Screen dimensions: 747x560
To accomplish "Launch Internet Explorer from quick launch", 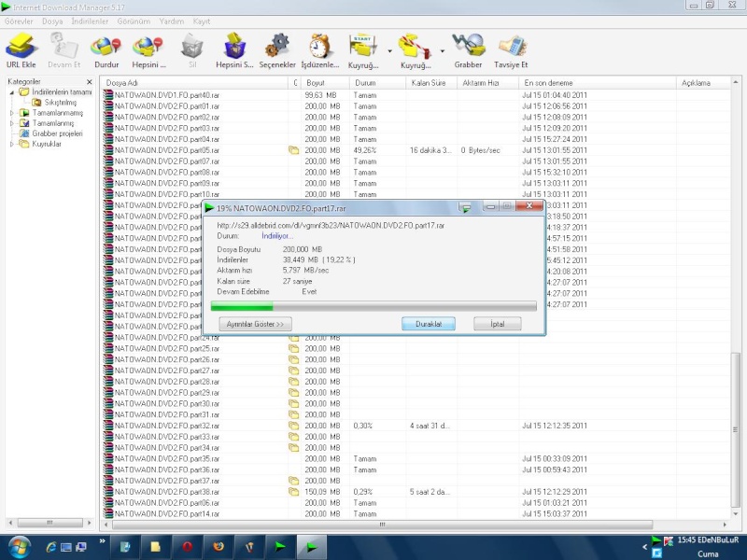I will click(51, 547).
